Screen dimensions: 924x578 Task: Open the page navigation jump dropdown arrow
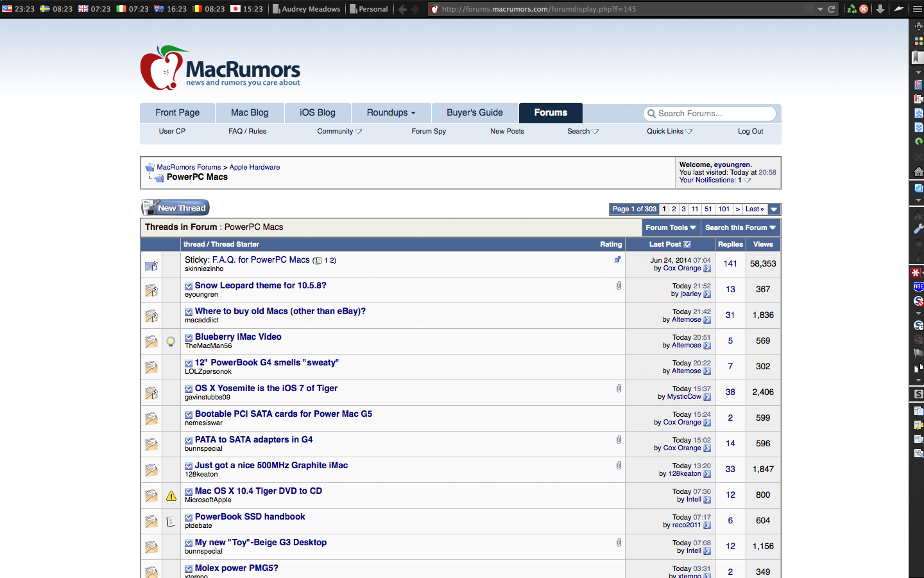(774, 209)
